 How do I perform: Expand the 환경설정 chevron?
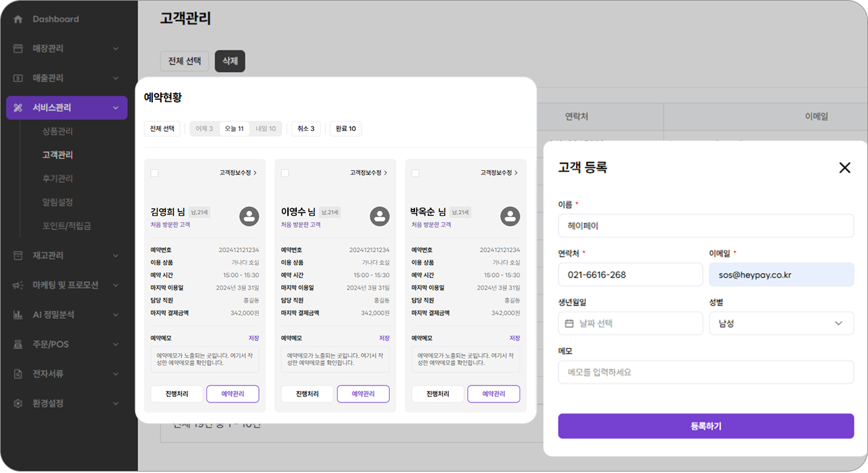click(x=115, y=403)
